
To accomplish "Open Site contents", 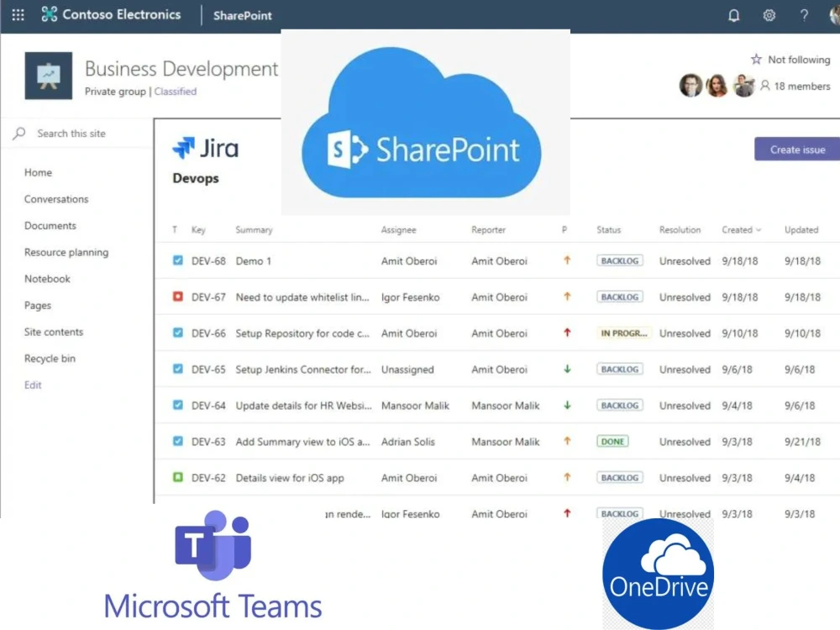I will pyautogui.click(x=54, y=332).
